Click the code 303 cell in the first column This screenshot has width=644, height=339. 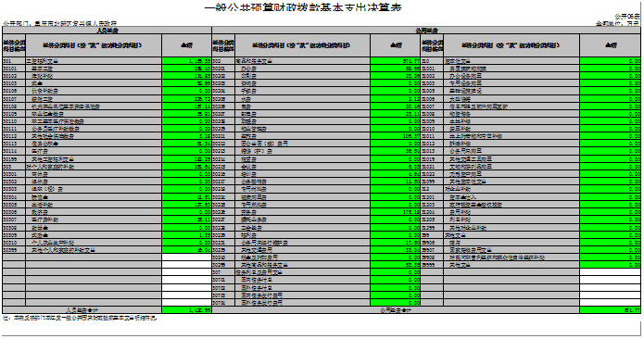(14, 167)
